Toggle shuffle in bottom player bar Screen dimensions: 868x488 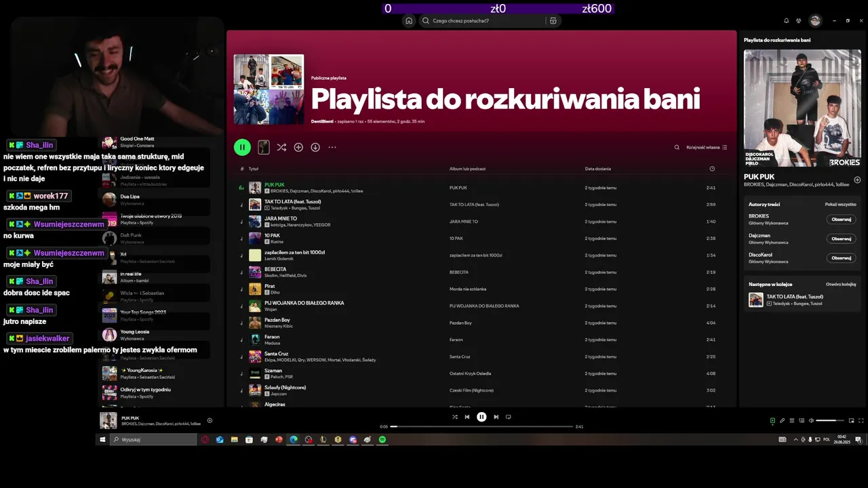[x=454, y=417]
